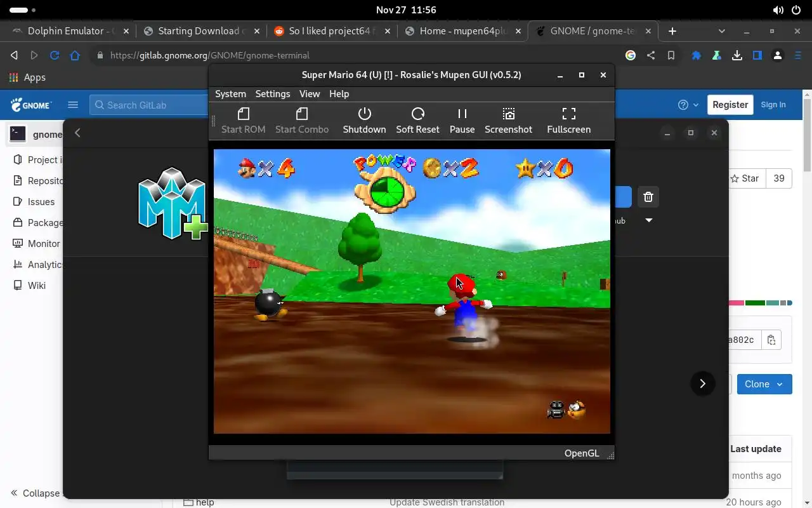The width and height of the screenshot is (812, 508).
Task: Copy the commit SHA
Action: (771, 340)
